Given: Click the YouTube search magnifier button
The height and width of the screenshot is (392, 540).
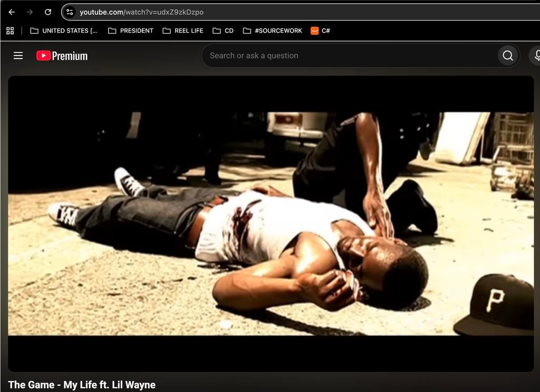Looking at the screenshot, I should pyautogui.click(x=508, y=55).
